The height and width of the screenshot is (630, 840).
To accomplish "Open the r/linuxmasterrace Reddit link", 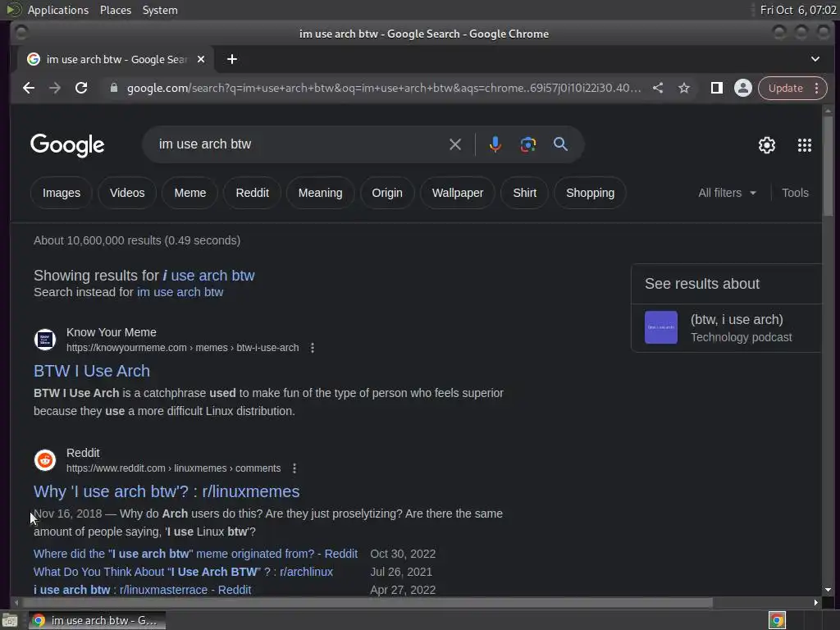I will coord(143,590).
